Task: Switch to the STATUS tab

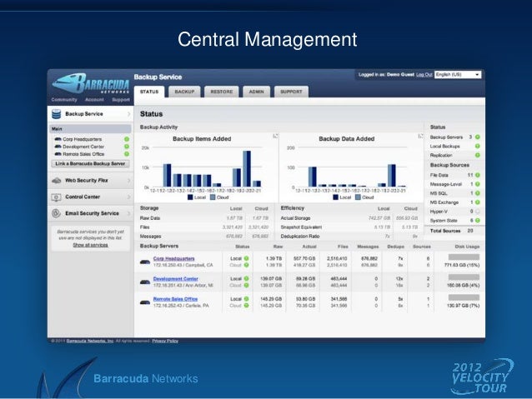Action: pos(149,92)
